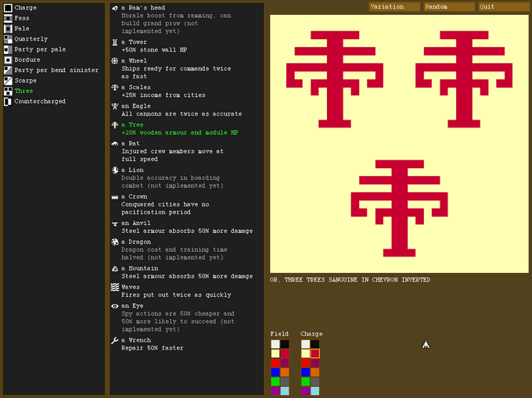This screenshot has height=398, width=532.
Task: Pick the Mountain charge icon
Action: (115, 268)
